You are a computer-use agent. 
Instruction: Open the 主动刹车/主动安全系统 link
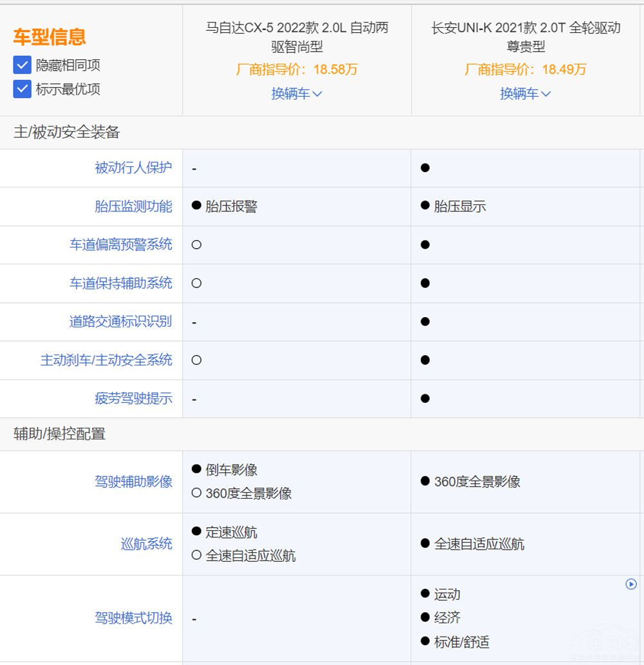pos(116,361)
